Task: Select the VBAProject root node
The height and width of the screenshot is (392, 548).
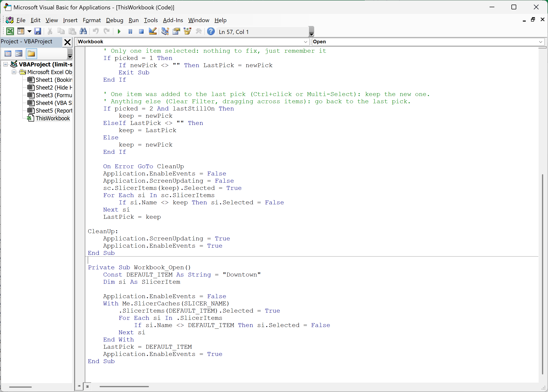Action: point(42,64)
